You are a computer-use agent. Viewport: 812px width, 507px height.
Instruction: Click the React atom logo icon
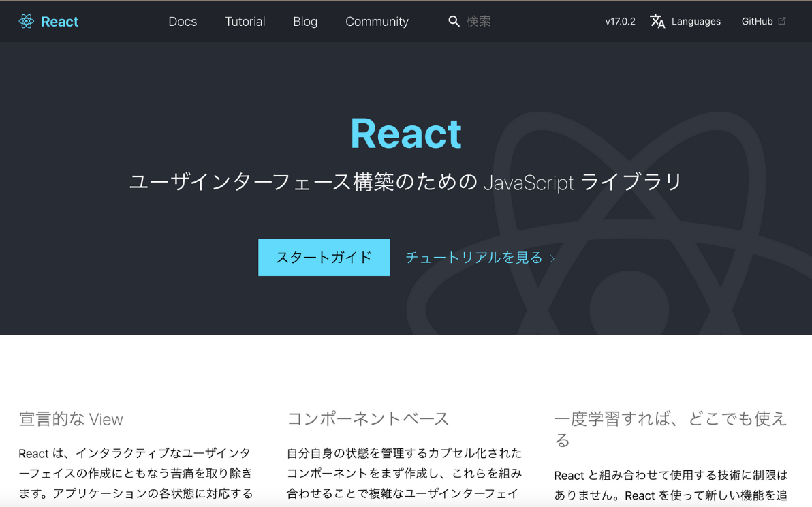(27, 22)
